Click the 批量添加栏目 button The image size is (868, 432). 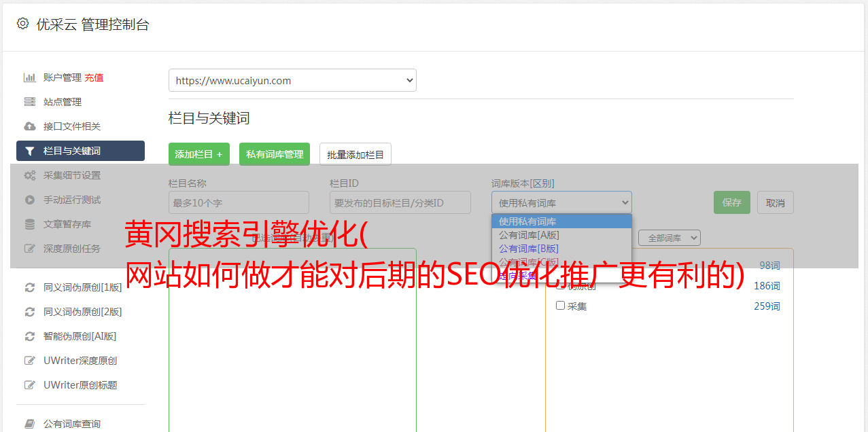click(x=355, y=154)
